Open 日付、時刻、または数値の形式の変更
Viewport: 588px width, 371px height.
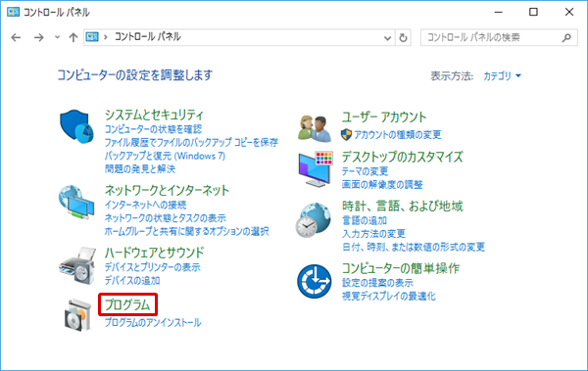tap(414, 247)
